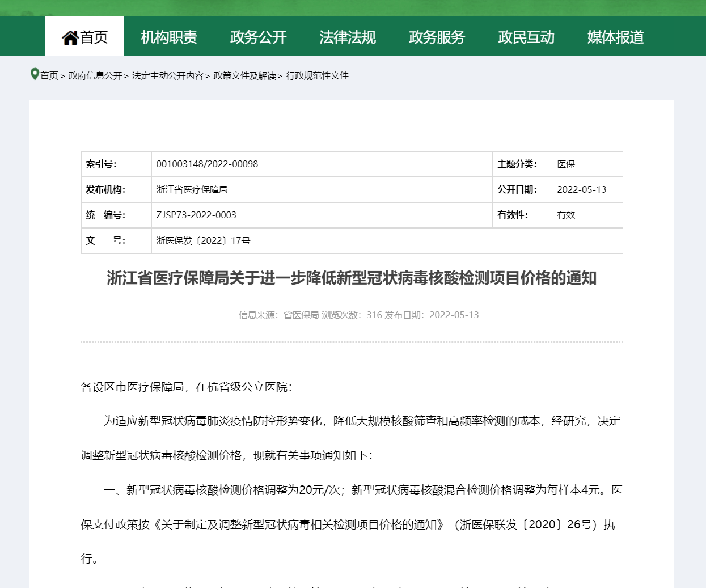Select the 法律法规 navigation tab

tap(348, 37)
